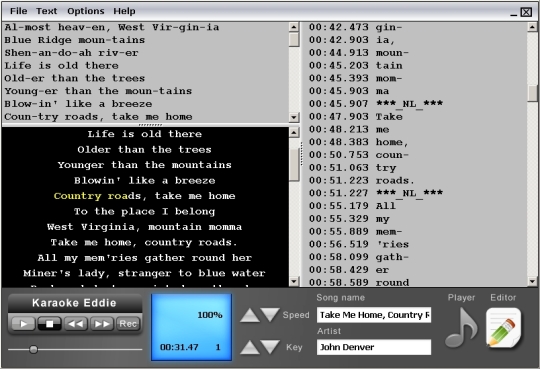The image size is (540, 369).
Task: Select timing entry "00:47.903 Take"
Action: 355,116
